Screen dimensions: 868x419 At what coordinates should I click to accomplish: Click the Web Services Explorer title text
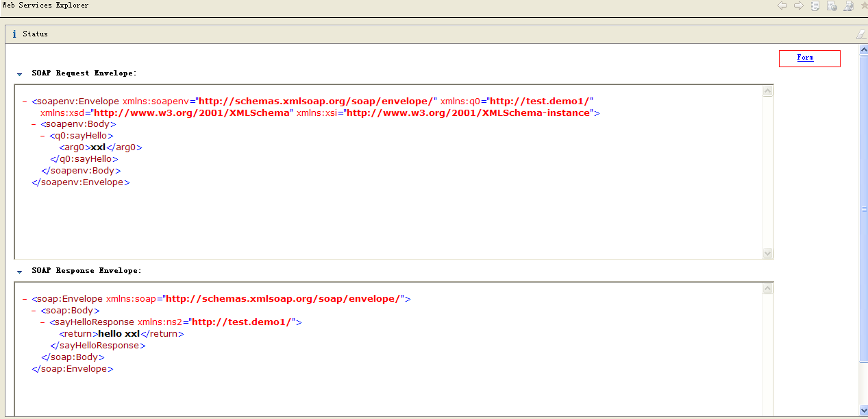(x=45, y=5)
